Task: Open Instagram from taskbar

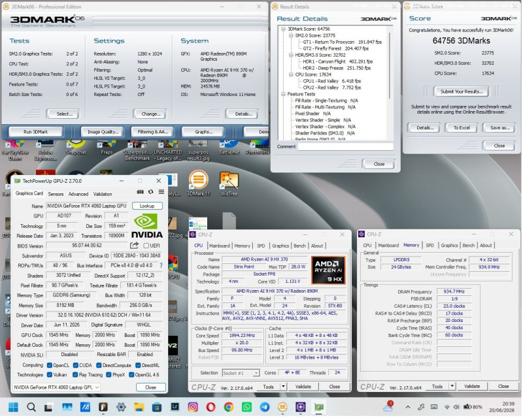Action: [x=193, y=408]
